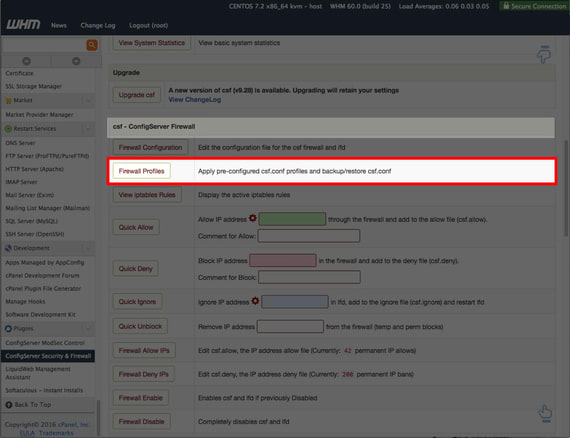Click the Firewall Allow IPs button
The image size is (570, 438).
coord(144,350)
